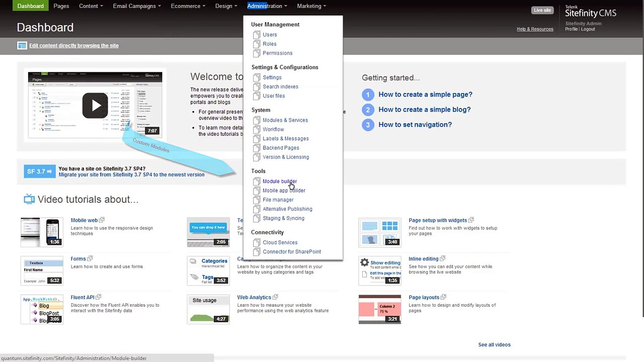Click the page icon beside Permissions
Image resolution: width=644 pixels, height=362 pixels.
click(x=257, y=53)
